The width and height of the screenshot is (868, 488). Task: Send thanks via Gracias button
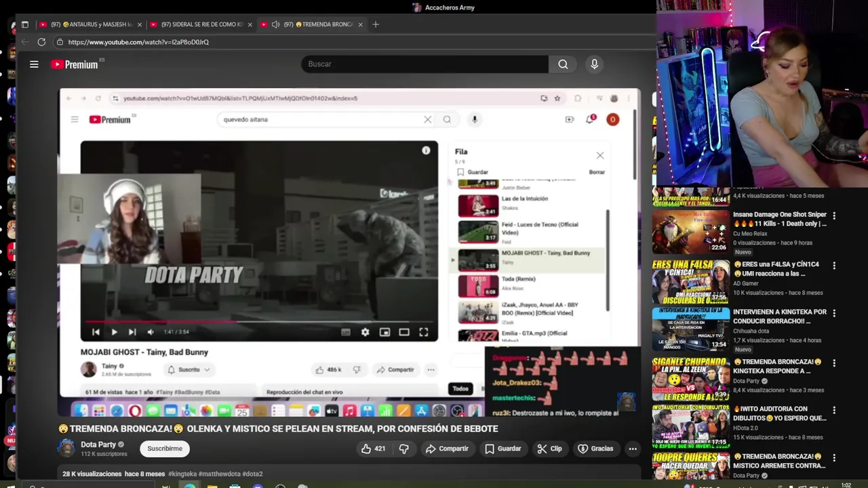point(595,449)
